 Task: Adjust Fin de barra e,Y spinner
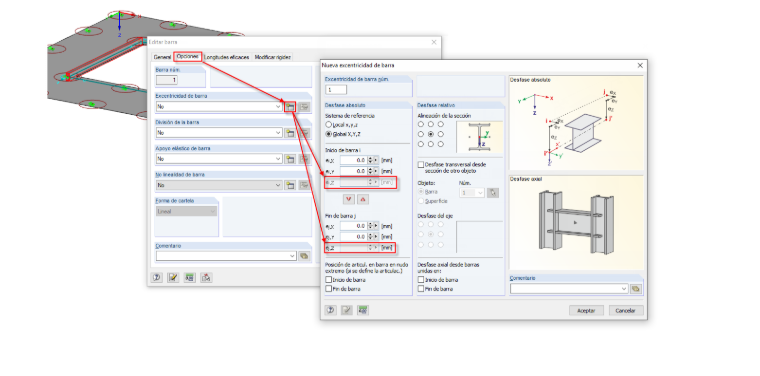point(370,237)
